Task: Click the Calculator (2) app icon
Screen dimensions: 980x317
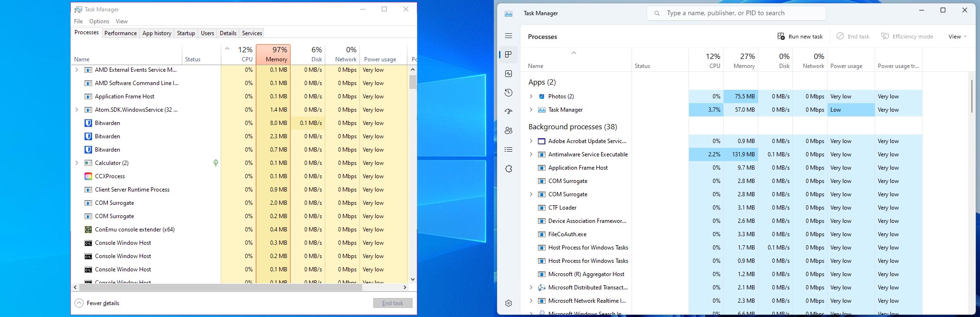Action: point(88,163)
